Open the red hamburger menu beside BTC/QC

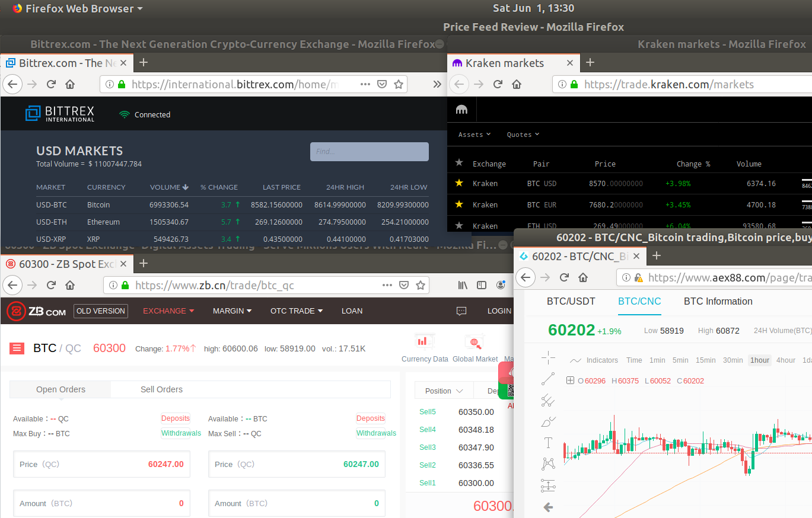coord(17,348)
